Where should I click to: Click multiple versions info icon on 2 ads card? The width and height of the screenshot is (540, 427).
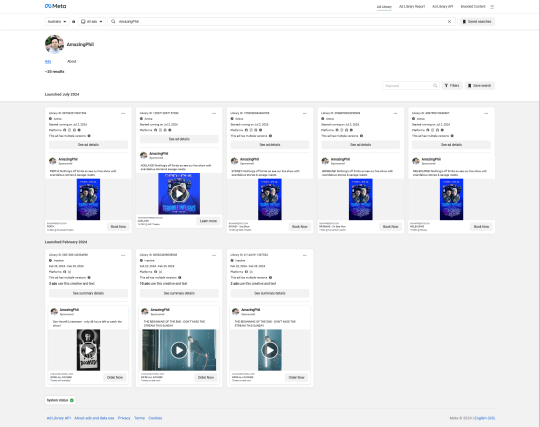tap(270, 278)
